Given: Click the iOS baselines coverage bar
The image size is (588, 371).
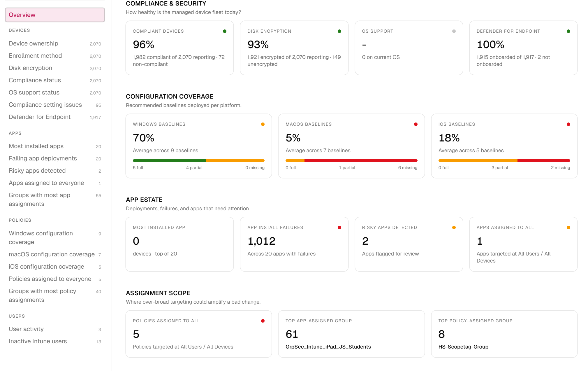Looking at the screenshot, I should pyautogui.click(x=504, y=160).
